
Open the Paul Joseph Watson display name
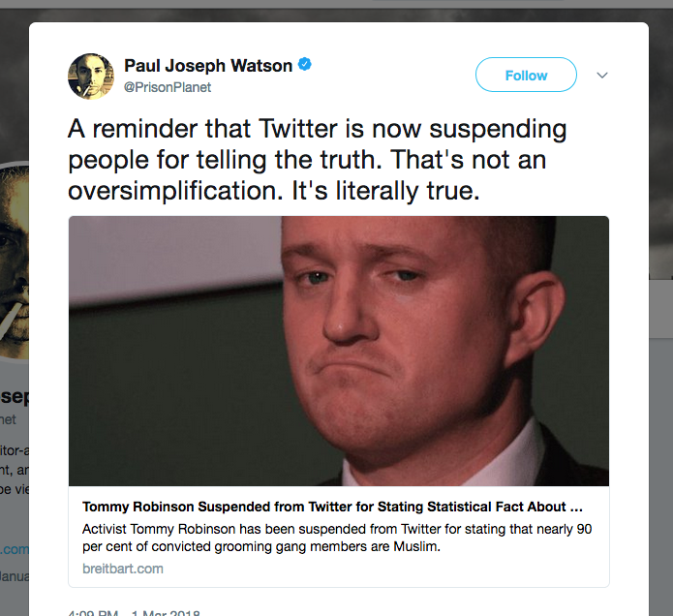208,66
